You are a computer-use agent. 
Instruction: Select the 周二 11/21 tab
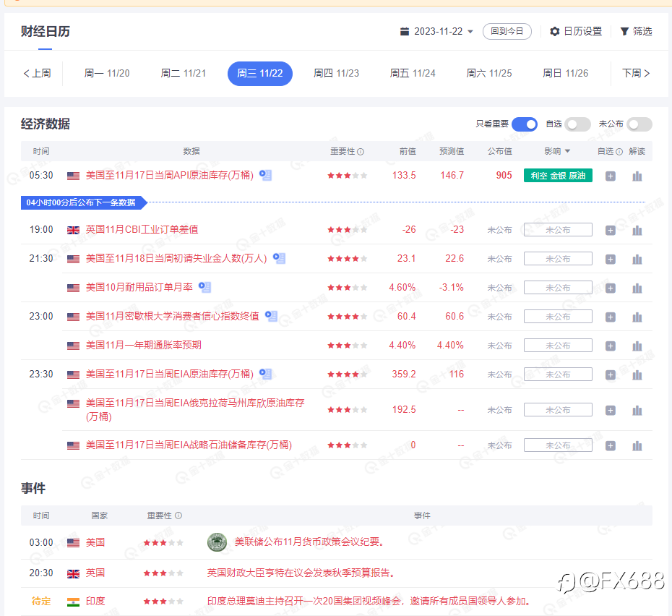(183, 73)
